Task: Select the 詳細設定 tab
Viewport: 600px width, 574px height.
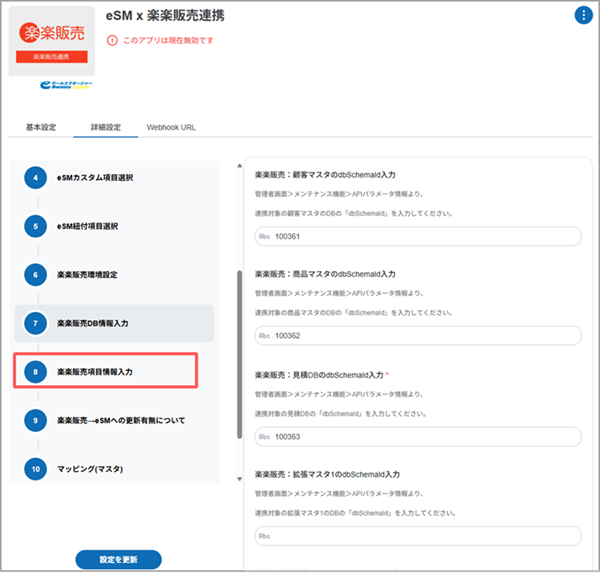Action: (x=104, y=128)
